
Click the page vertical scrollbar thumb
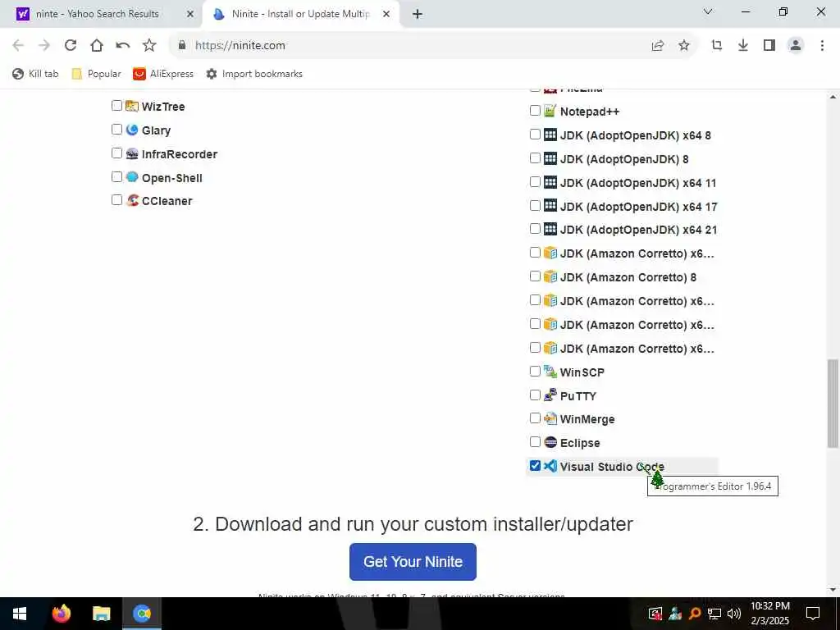pos(833,403)
